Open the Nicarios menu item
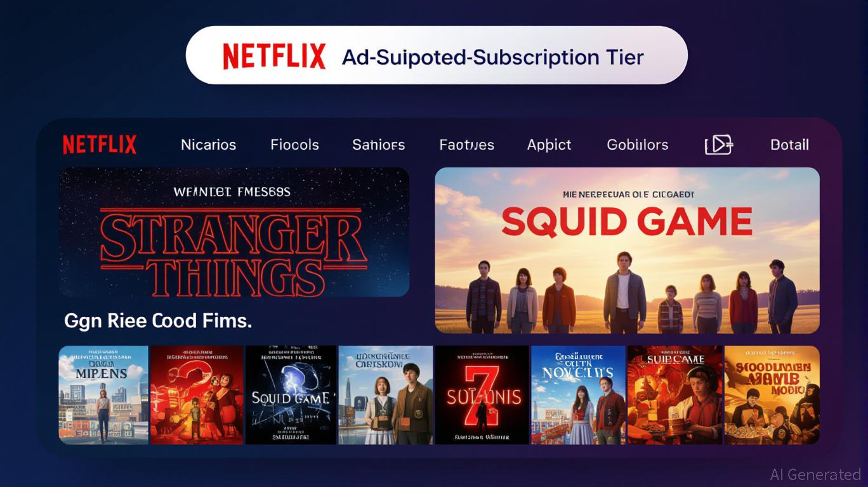This screenshot has width=868, height=487. pos(209,145)
